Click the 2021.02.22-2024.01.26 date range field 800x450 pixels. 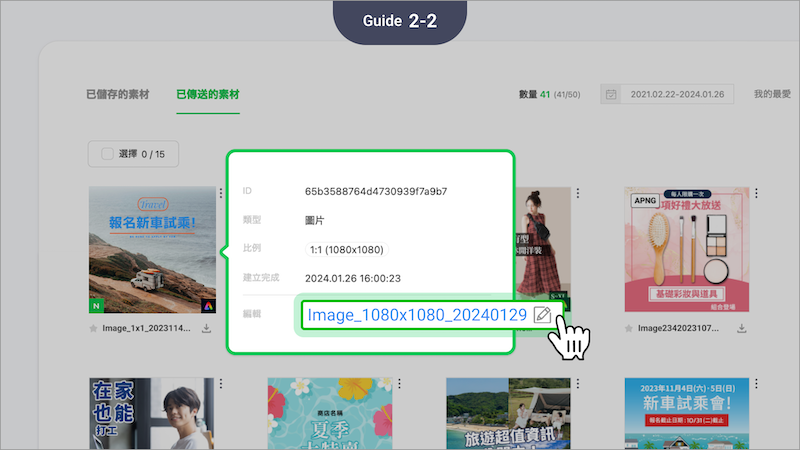point(678,95)
